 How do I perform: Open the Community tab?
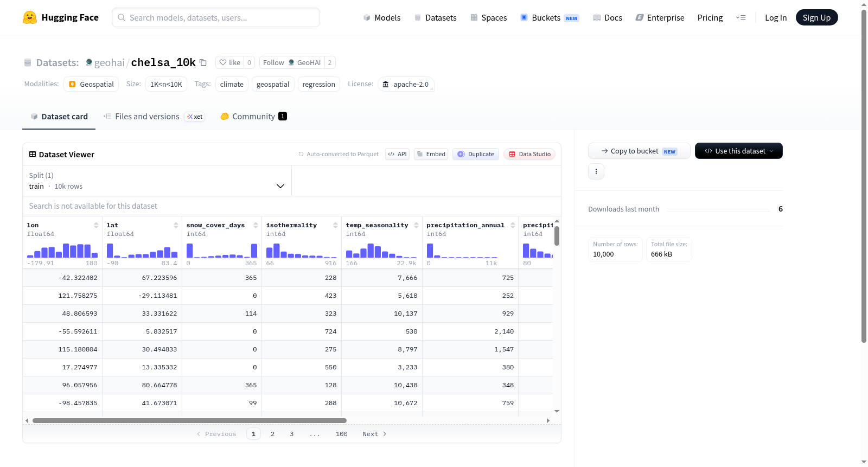point(253,117)
